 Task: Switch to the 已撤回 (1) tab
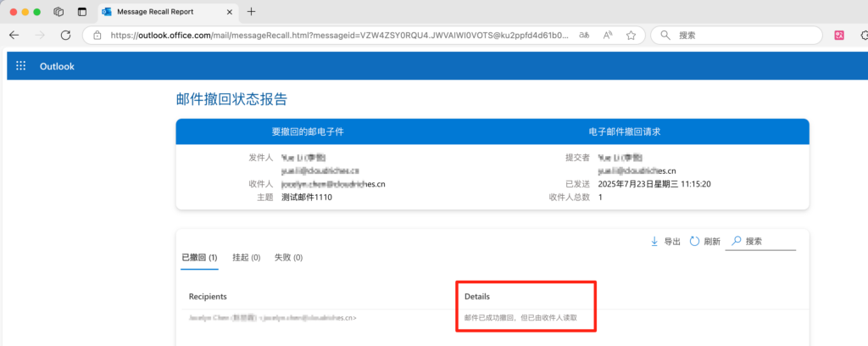200,257
